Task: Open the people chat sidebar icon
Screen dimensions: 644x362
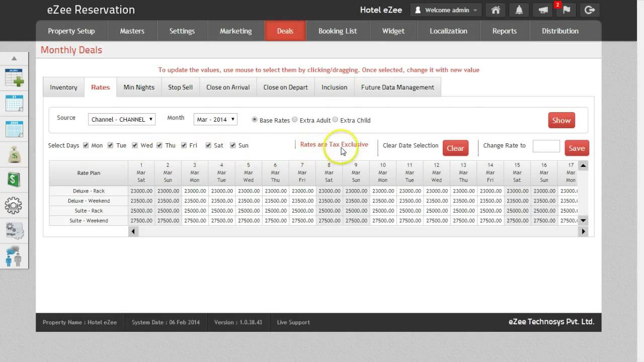Action: [14, 256]
